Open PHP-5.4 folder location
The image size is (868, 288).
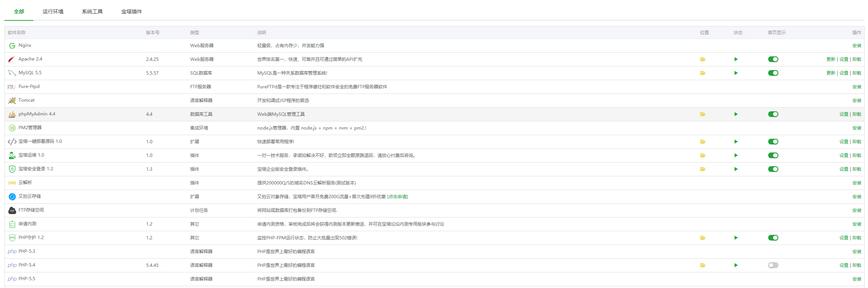[703, 265]
